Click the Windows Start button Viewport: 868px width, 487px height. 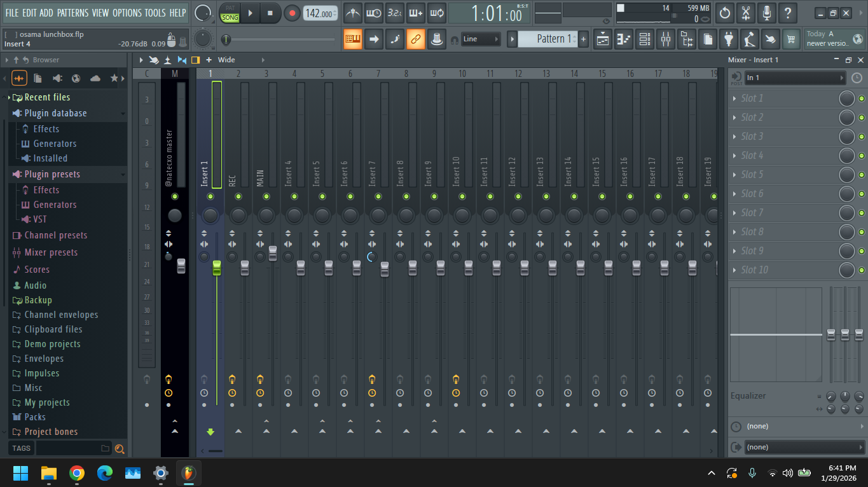tap(21, 472)
